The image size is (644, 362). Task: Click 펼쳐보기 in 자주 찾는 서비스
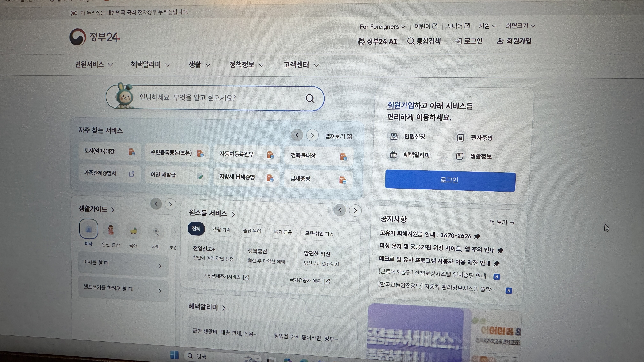(x=338, y=136)
